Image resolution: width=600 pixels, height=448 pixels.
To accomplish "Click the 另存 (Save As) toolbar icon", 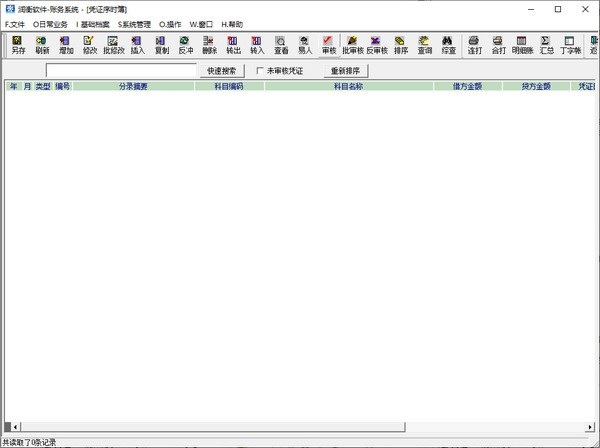I will [18, 44].
